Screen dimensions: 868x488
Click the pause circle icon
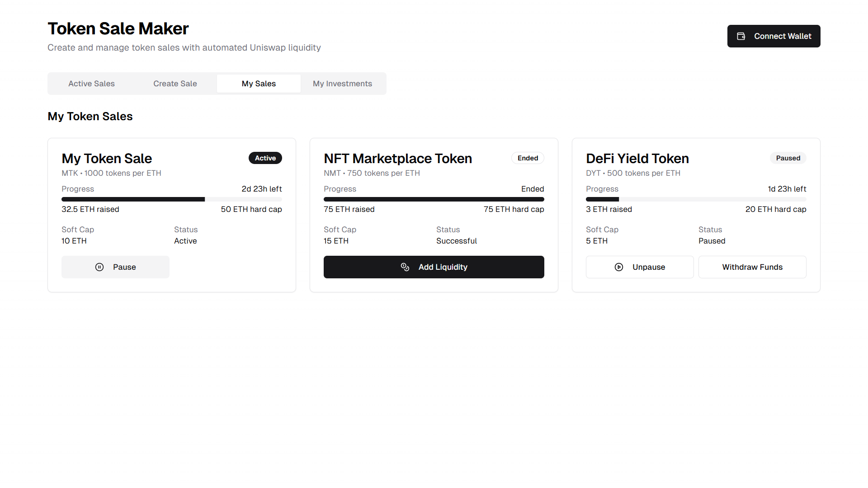click(99, 267)
